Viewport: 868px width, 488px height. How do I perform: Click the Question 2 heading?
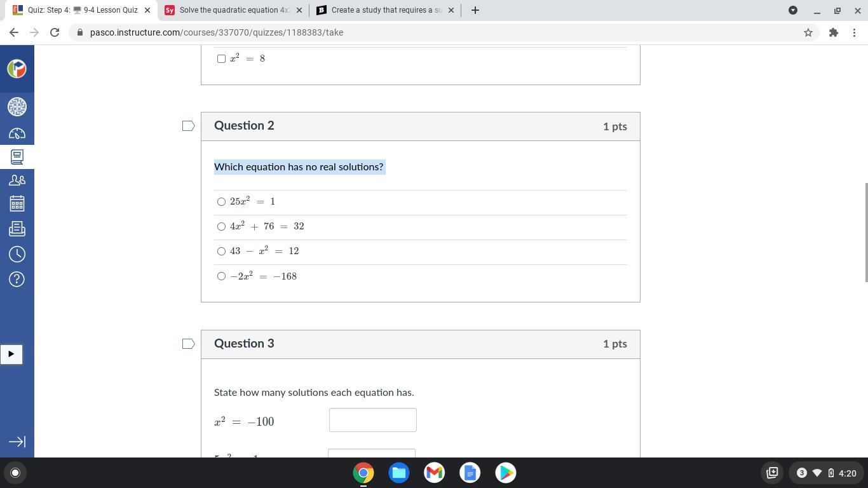pos(244,126)
